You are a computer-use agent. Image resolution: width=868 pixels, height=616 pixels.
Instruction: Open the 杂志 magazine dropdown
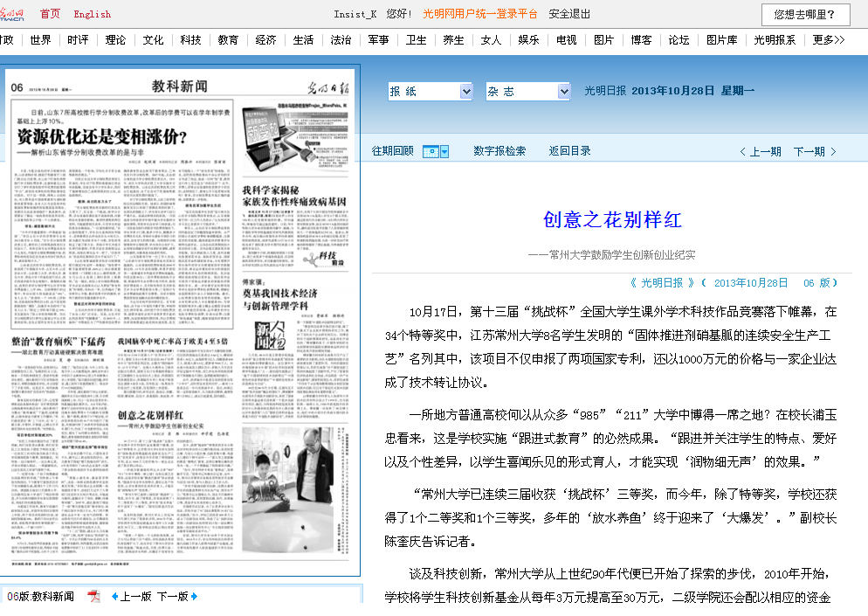point(527,91)
